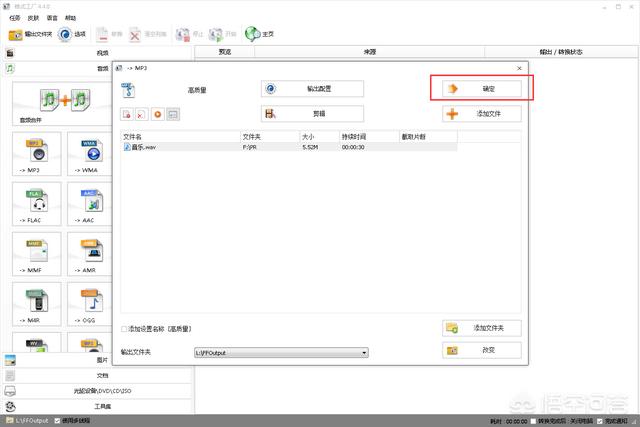
Task: Open the 帮助 menu
Action: [70, 18]
